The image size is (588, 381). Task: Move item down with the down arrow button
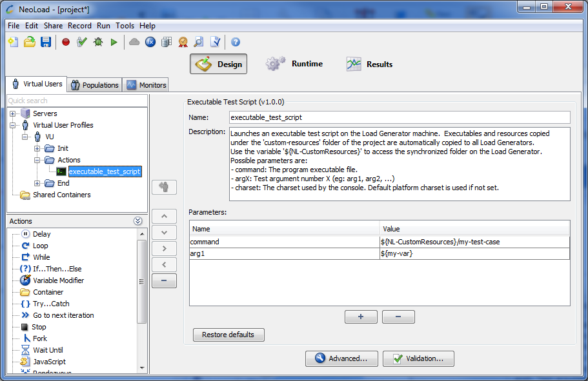(x=164, y=233)
